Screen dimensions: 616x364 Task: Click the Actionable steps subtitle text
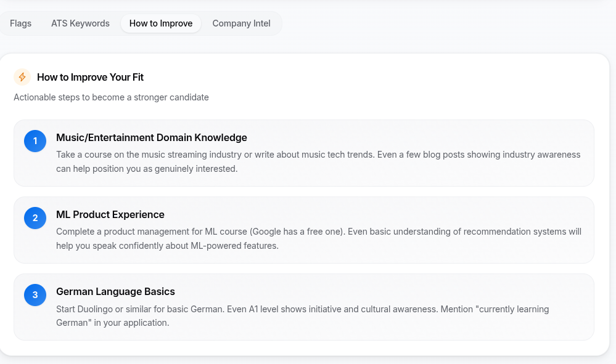pyautogui.click(x=111, y=97)
